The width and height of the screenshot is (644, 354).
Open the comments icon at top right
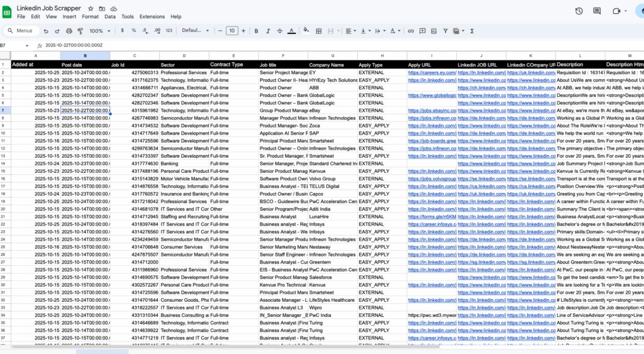(x=597, y=11)
